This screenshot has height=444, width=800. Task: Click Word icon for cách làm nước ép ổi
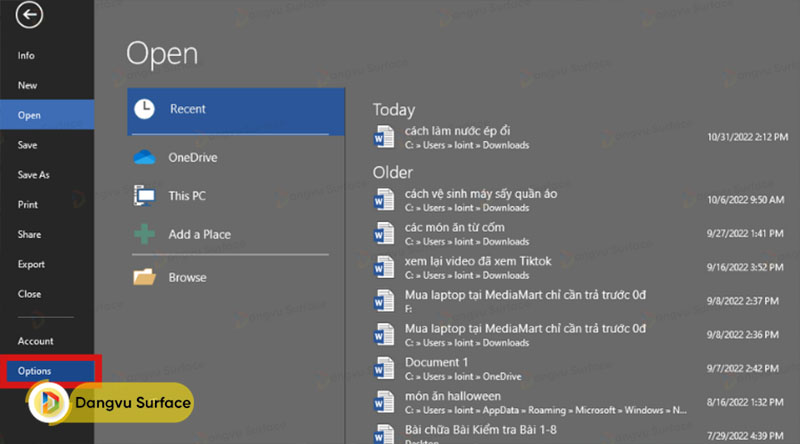click(384, 137)
